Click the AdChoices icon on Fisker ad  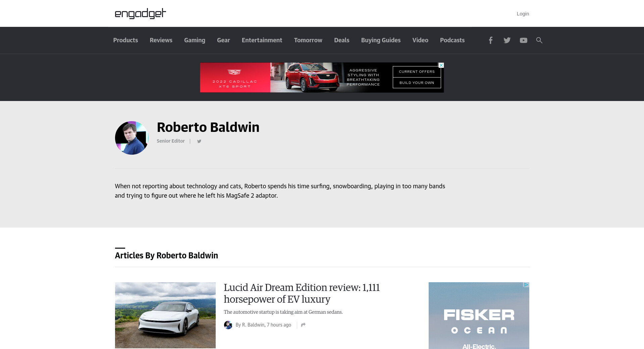pos(526,285)
